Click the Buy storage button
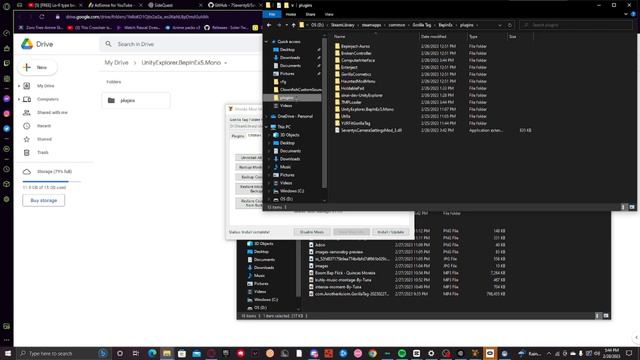 tap(44, 200)
